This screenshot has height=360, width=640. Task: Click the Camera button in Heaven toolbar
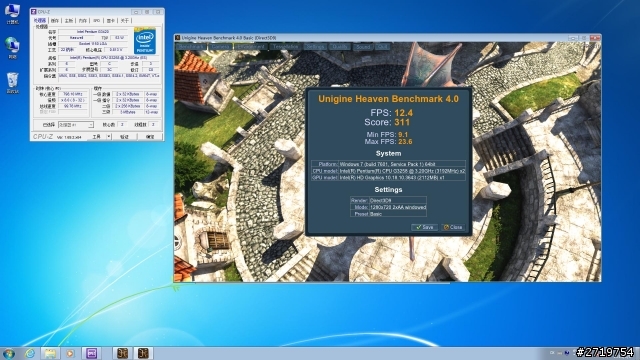[221, 47]
